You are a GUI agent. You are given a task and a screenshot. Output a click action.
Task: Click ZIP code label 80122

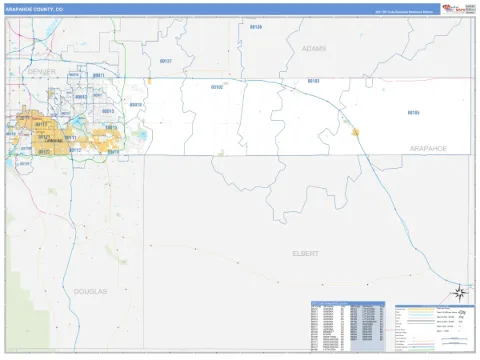(44, 152)
